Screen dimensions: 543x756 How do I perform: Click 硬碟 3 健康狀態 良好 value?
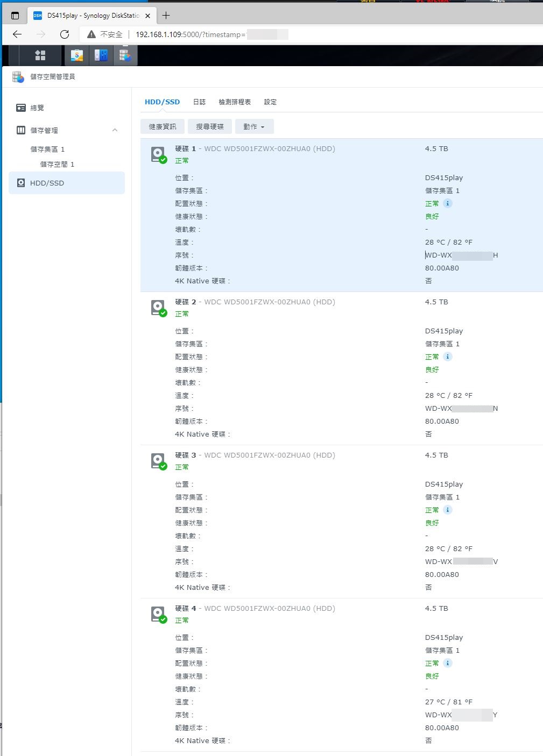click(432, 523)
